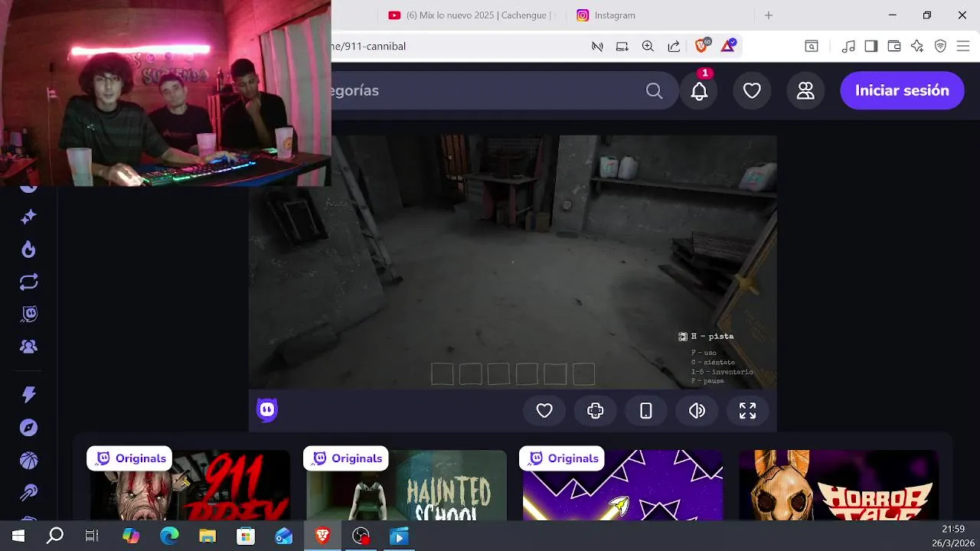Like the game with the heart button below player

tap(544, 411)
